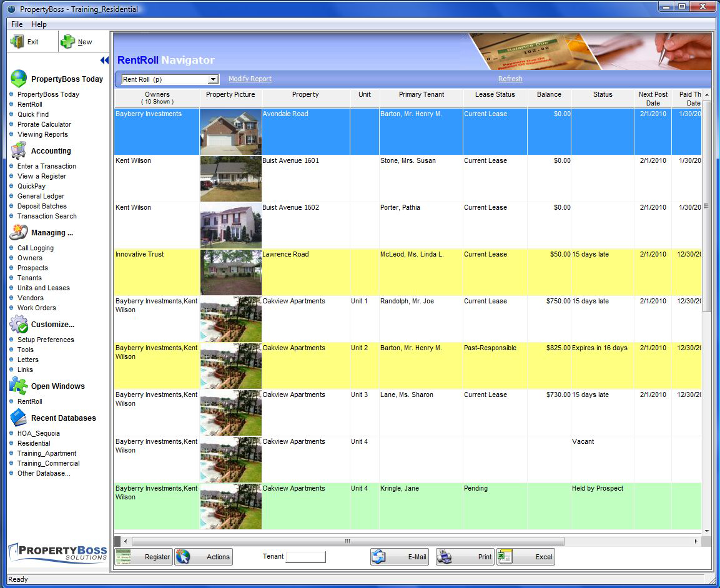
Task: Open the File menu
Action: click(x=17, y=24)
